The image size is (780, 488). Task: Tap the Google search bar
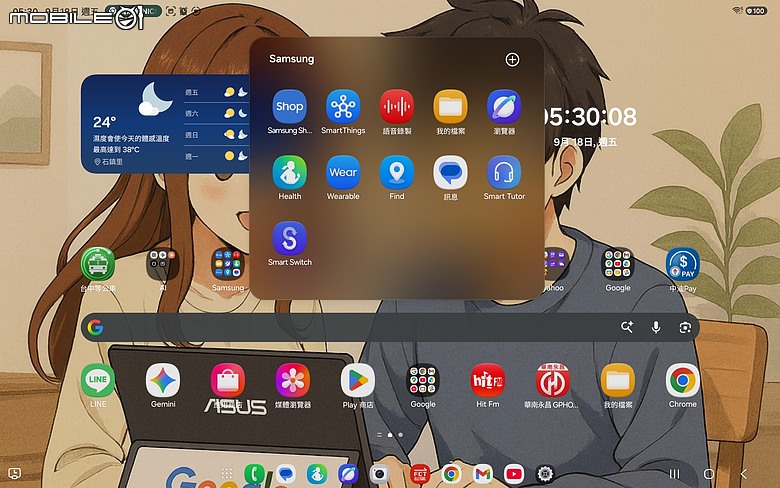(x=390, y=327)
